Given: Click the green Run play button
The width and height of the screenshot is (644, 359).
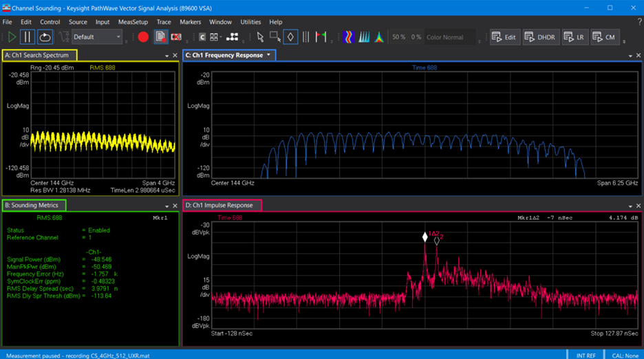Looking at the screenshot, I should (12, 37).
